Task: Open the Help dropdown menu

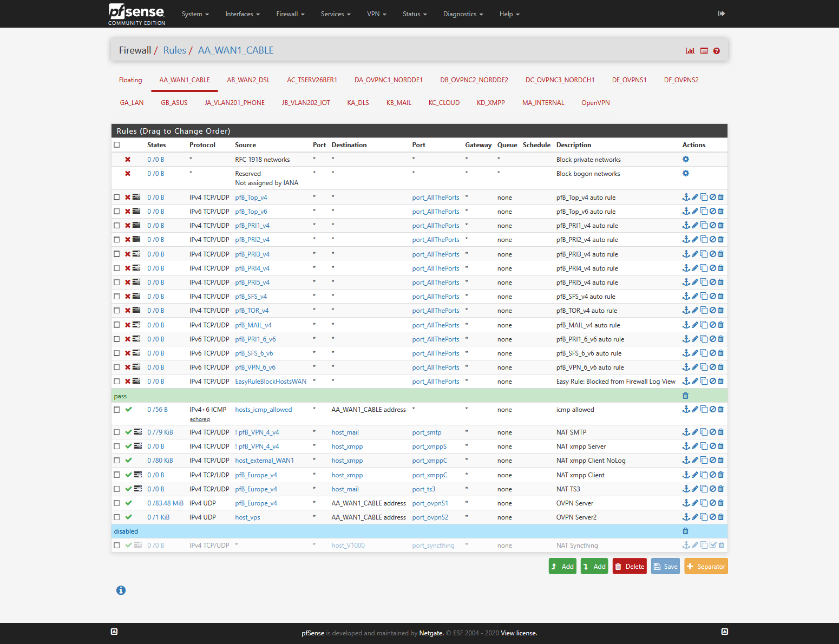Action: [509, 14]
